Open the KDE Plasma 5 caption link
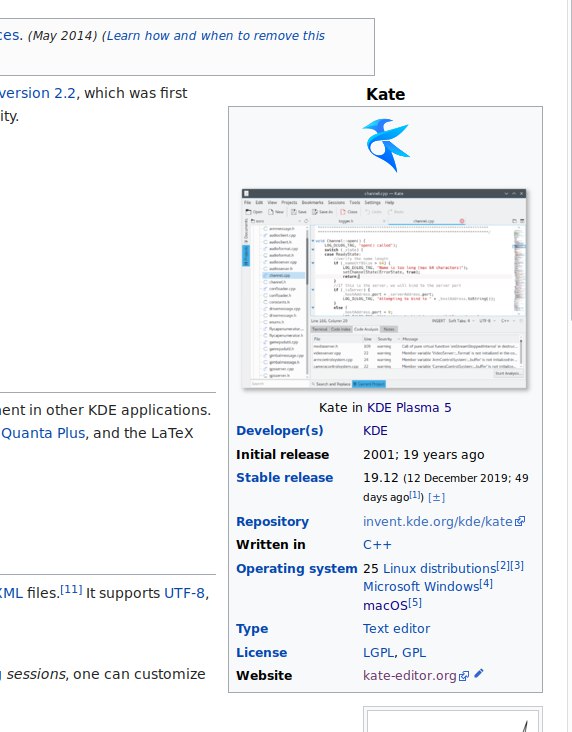This screenshot has height=732, width=572. [x=409, y=408]
